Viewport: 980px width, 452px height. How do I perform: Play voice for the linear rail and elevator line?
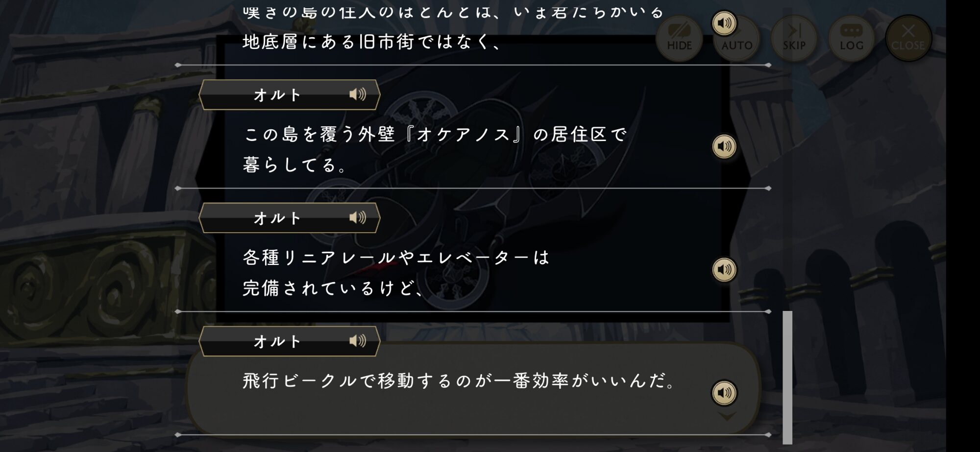coord(724,270)
